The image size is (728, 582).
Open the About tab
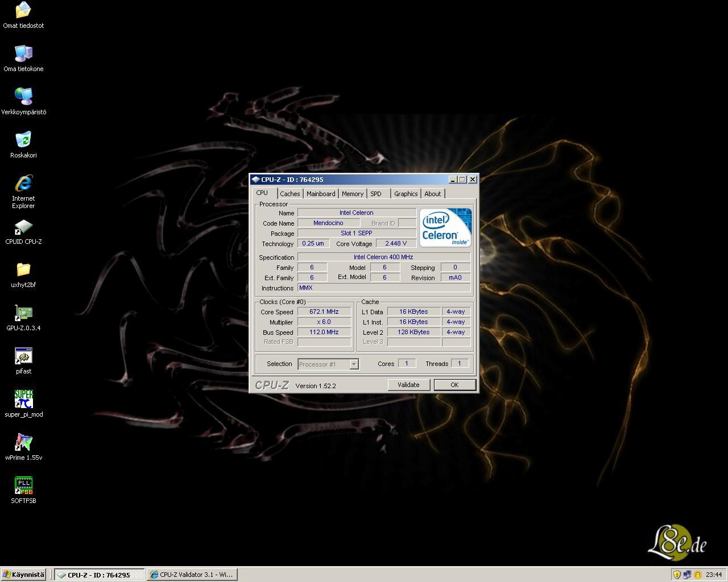[x=433, y=194]
